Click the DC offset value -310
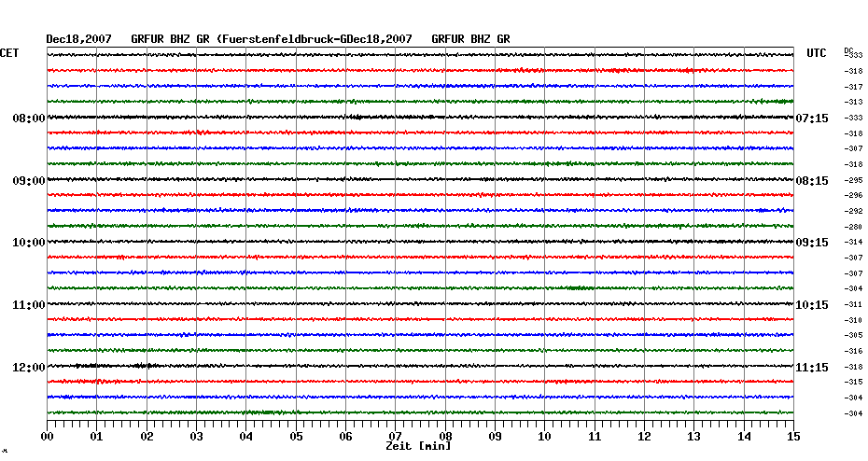Image resolution: width=868 pixels, height=461 pixels. 854,320
